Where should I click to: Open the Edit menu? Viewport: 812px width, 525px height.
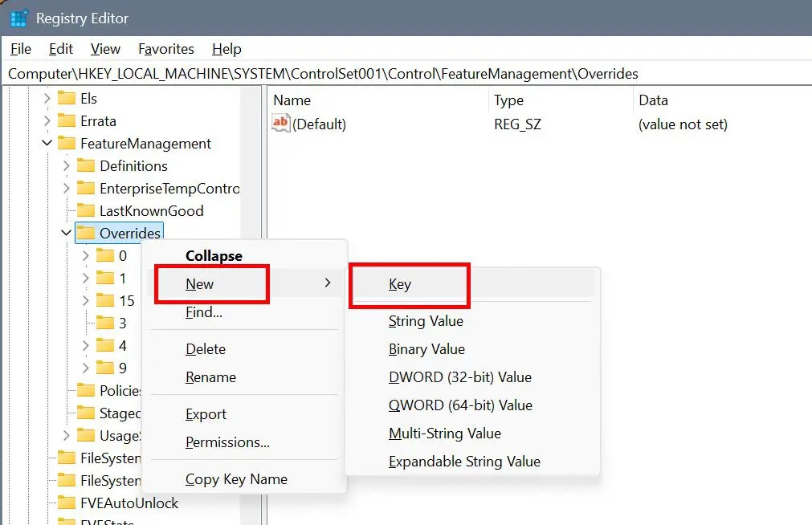coord(61,49)
